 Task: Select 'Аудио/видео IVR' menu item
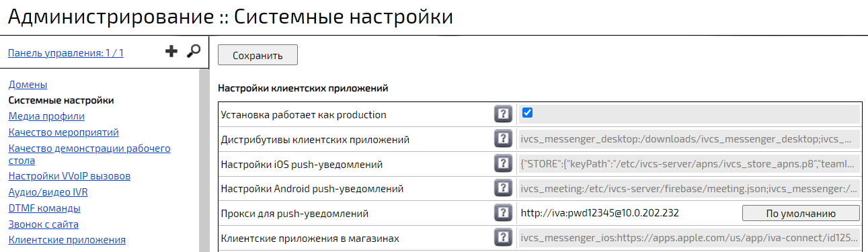click(48, 192)
